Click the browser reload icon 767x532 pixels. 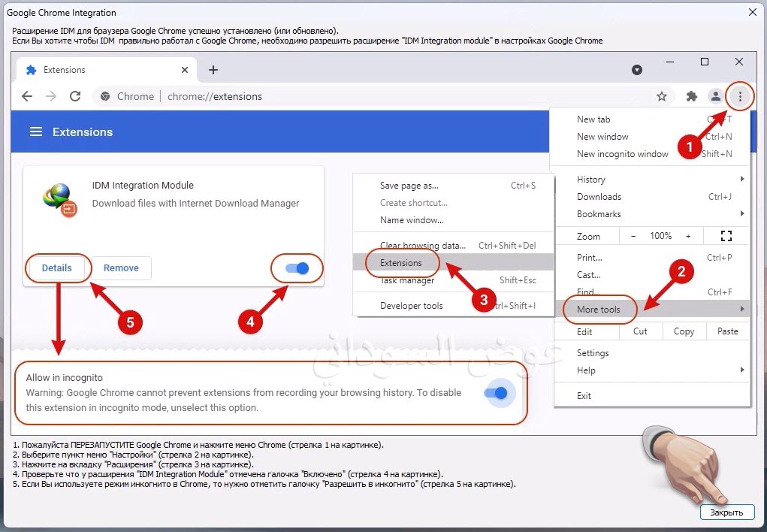tap(75, 96)
